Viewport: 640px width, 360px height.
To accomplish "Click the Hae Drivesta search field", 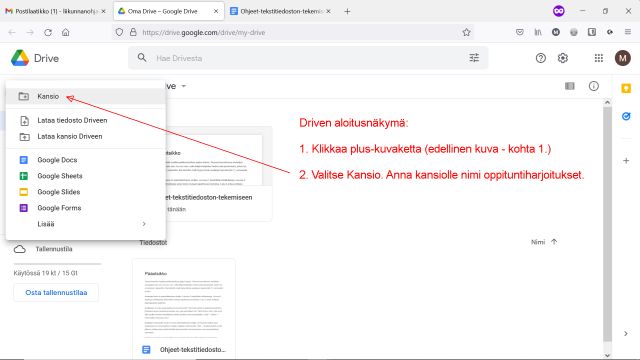I will tap(308, 58).
